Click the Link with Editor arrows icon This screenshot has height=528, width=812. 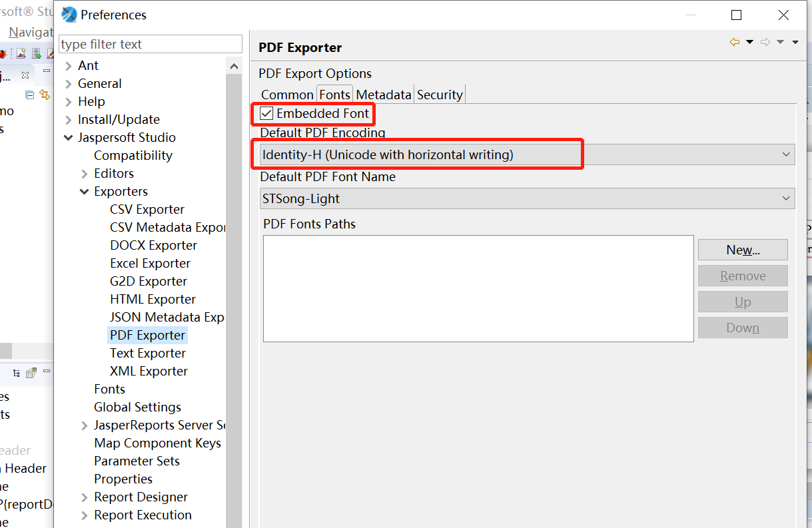[x=45, y=95]
